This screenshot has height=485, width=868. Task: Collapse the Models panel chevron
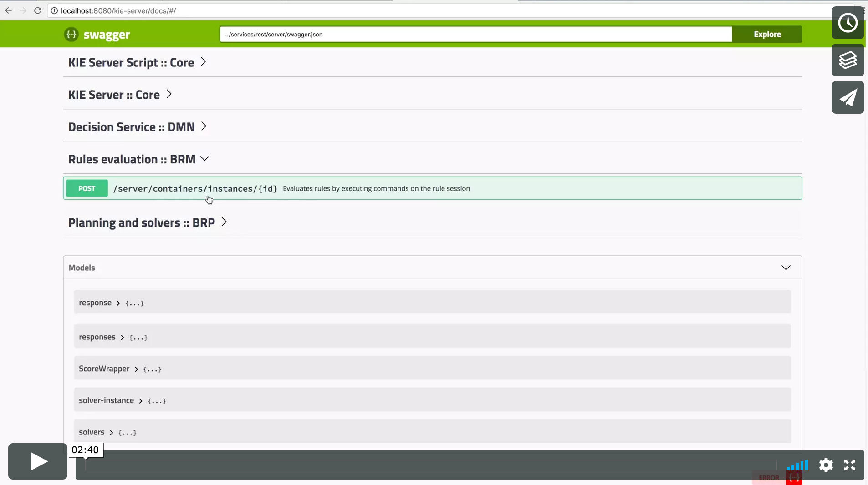[786, 268]
